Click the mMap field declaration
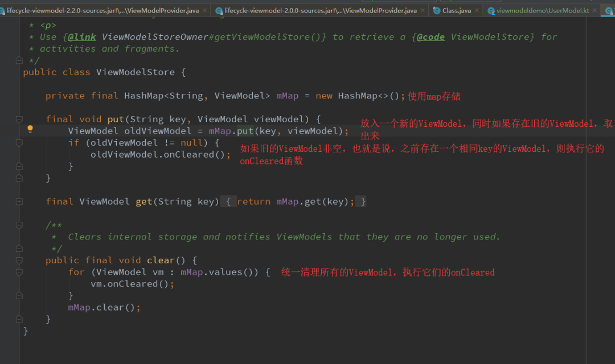 click(287, 96)
